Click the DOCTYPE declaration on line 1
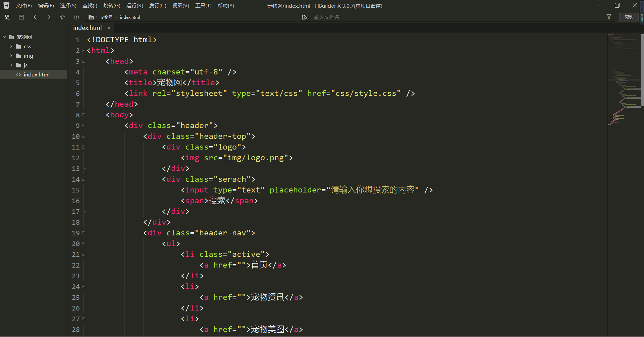Screen dimensions: 644x337 122,40
